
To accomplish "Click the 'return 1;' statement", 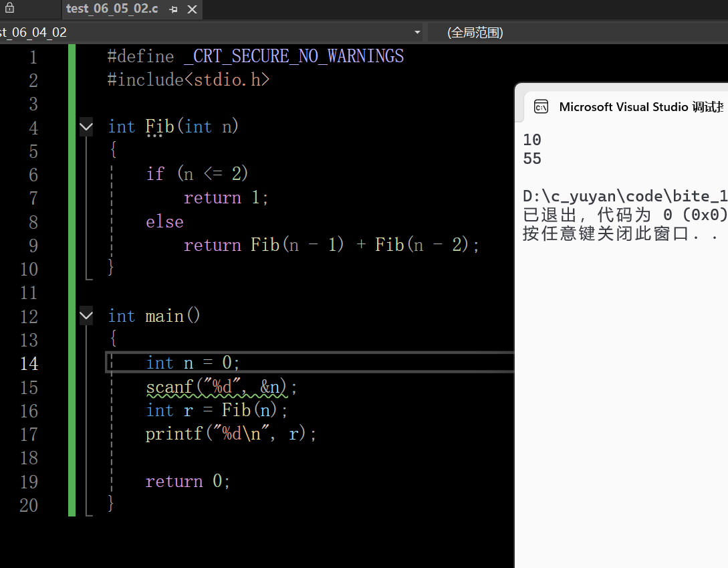I will coord(226,197).
